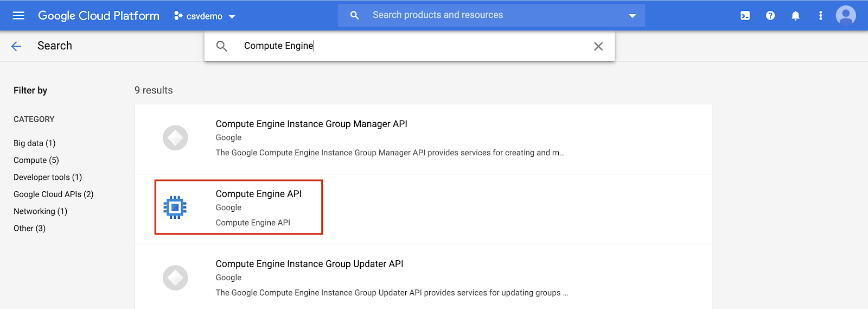Go back using the left arrow

coord(16,46)
